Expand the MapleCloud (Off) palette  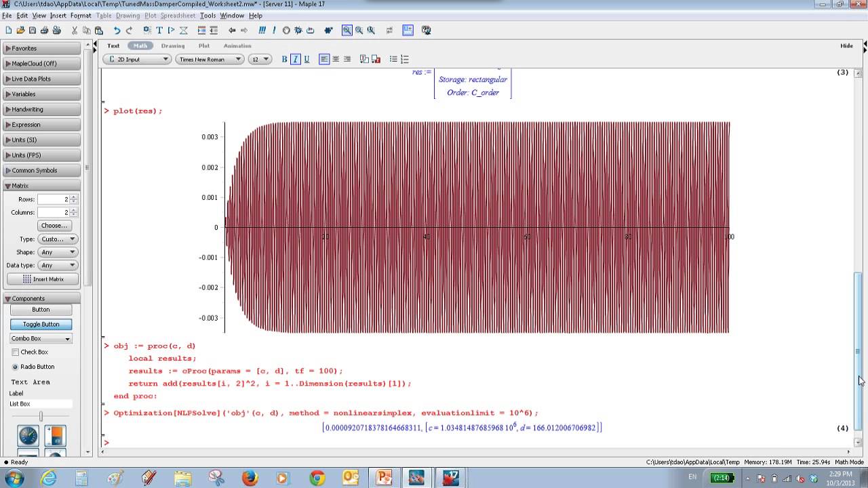(x=42, y=64)
